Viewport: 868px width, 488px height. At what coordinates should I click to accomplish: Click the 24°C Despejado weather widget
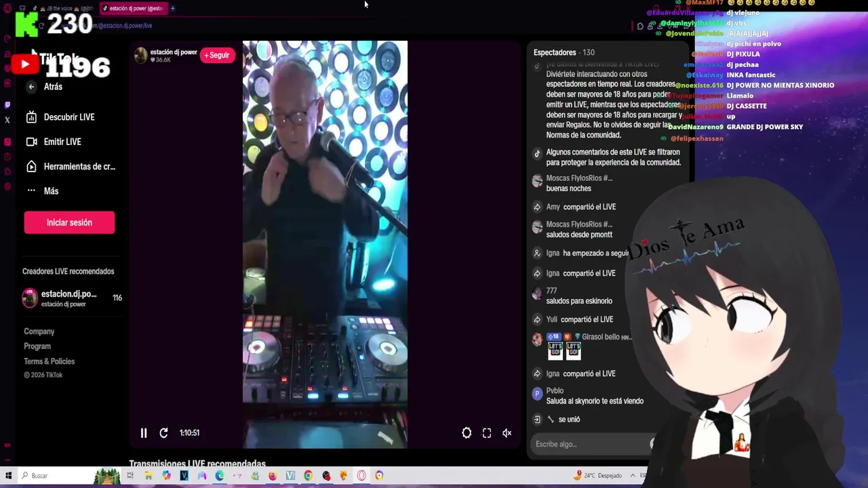[599, 476]
